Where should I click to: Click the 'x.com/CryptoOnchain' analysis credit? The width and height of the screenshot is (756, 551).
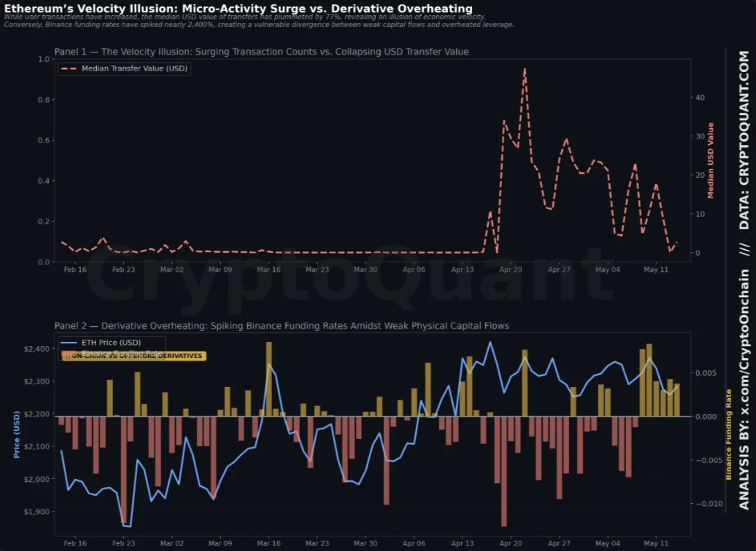click(x=744, y=345)
